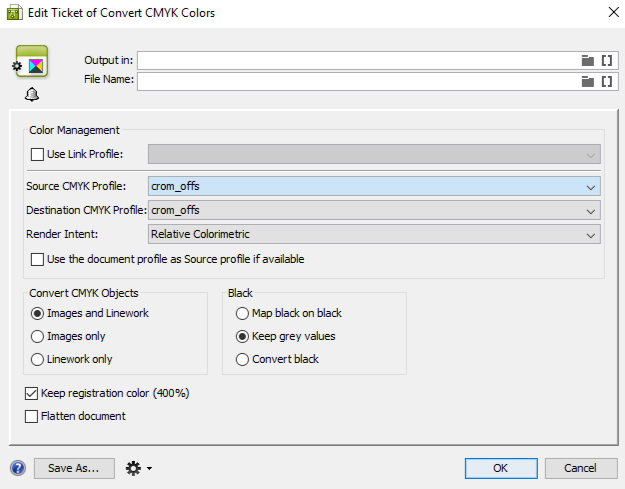
Task: Click the Convert CMYK Colors action icon
Action: point(34,64)
